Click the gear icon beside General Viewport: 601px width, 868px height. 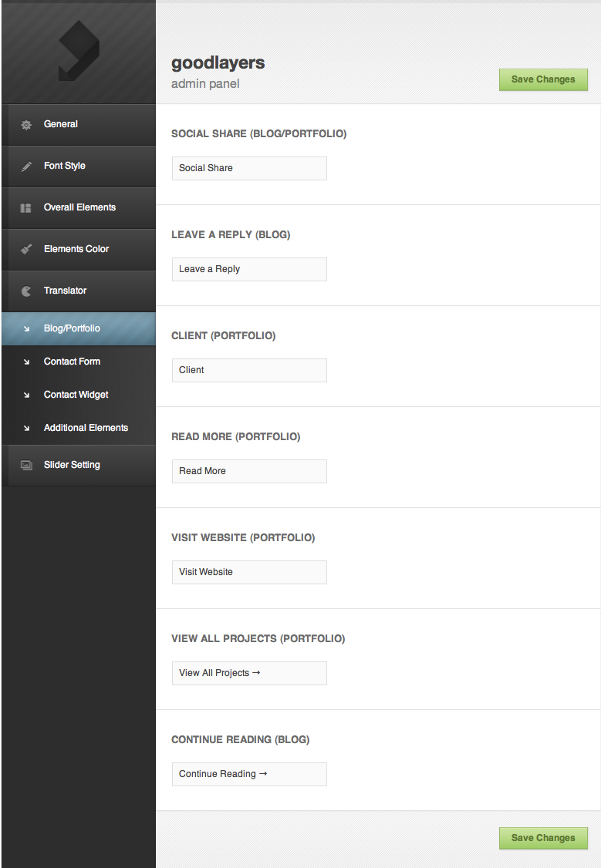tap(26, 125)
